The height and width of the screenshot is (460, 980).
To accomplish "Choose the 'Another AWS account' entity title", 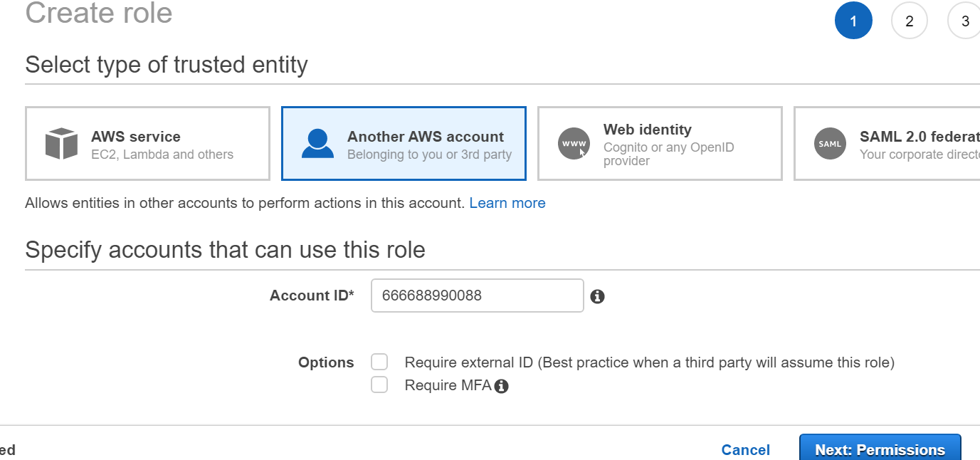I will [x=425, y=137].
